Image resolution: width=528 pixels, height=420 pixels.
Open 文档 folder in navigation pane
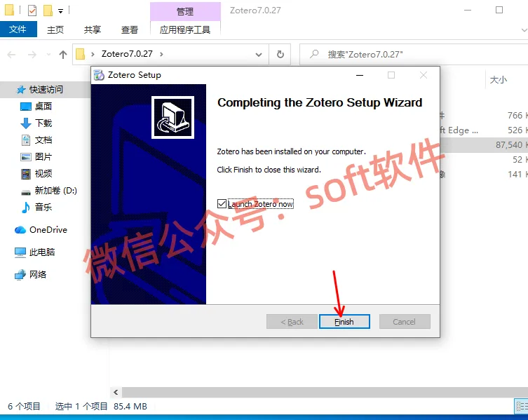click(43, 140)
